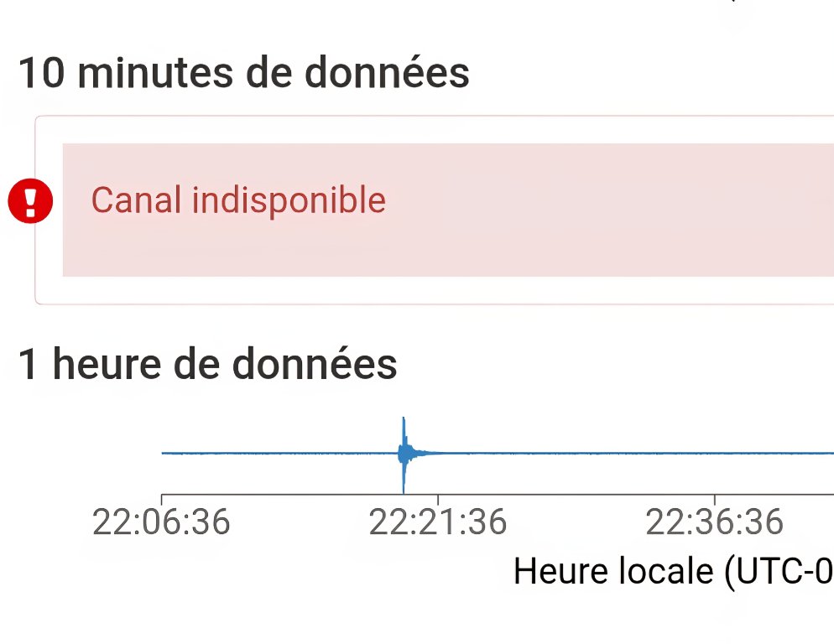Click the waveform midway between start and spike
Screen dimensions: 834x644
click(281, 453)
